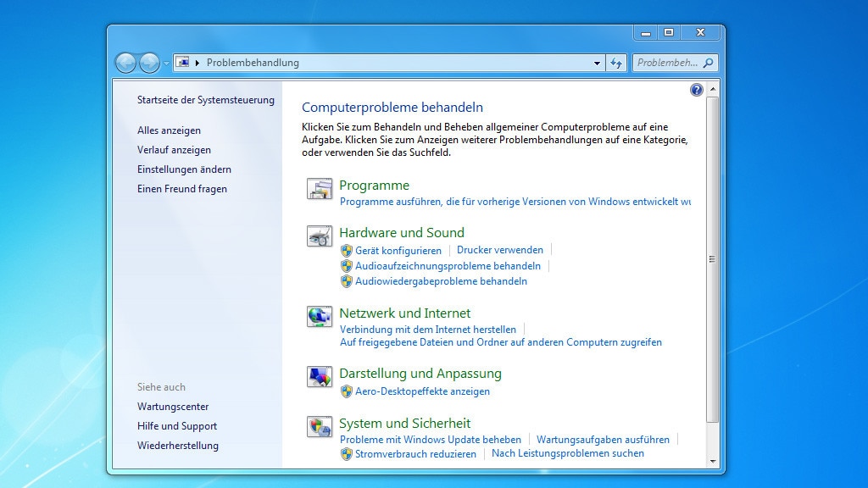The height and width of the screenshot is (488, 868).
Task: Open Wartungscenter under Siehe auch
Action: pos(173,407)
